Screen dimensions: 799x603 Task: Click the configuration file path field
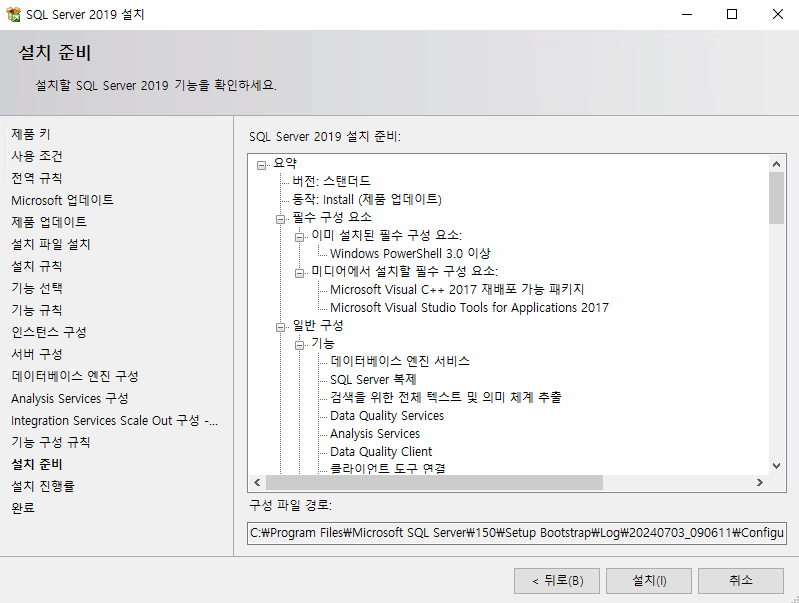517,533
